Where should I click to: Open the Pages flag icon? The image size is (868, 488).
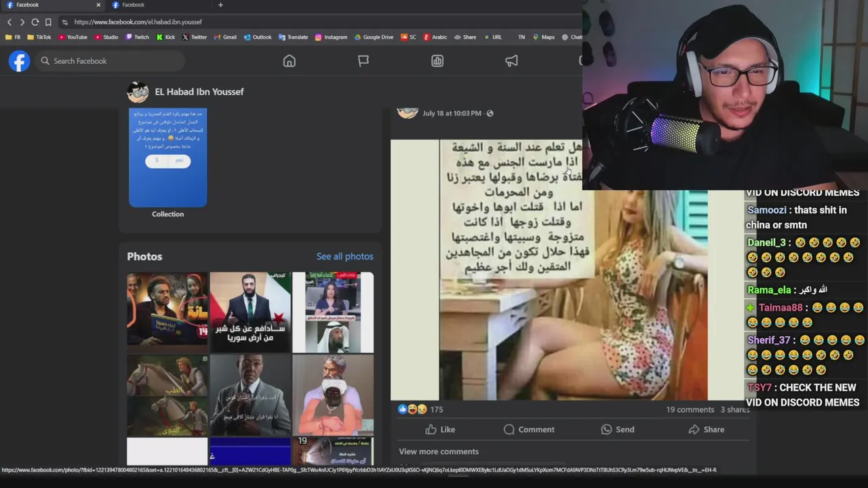click(363, 61)
